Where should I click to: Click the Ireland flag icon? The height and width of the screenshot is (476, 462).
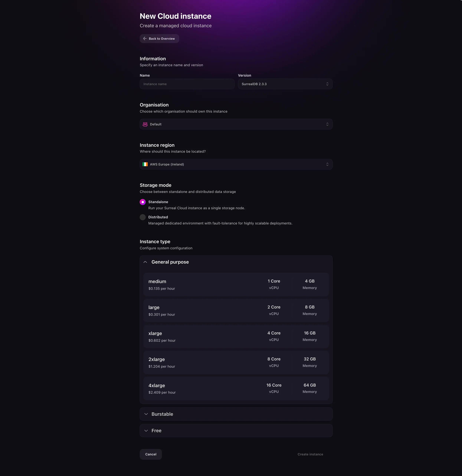coord(145,164)
